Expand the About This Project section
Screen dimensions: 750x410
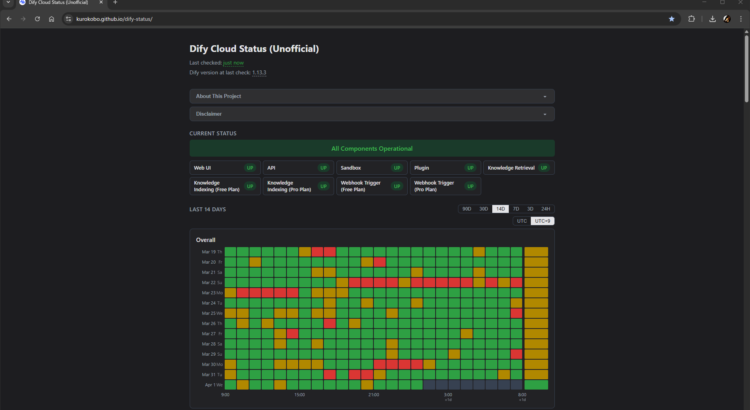371,96
